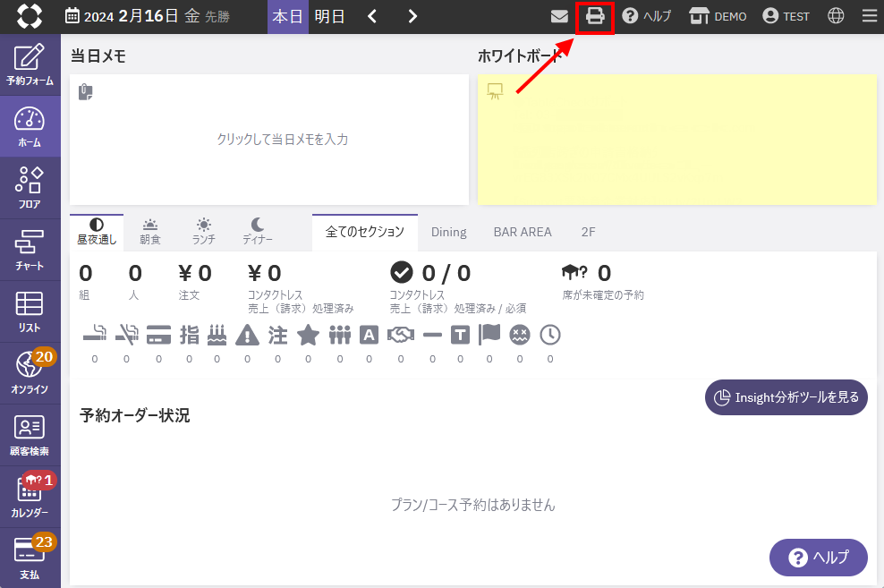Select the BAR AREA section tab
The height and width of the screenshot is (588, 884).
coord(523,232)
